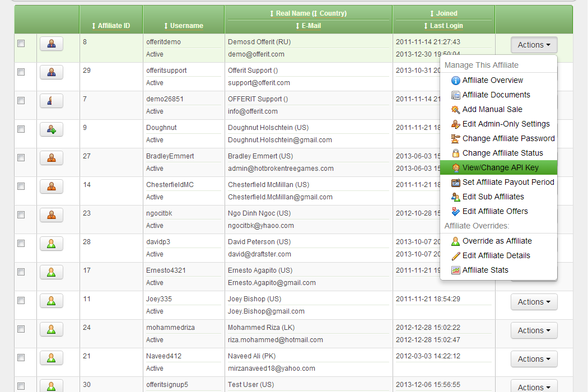The height and width of the screenshot is (392, 588).
Task: Click the green user icon for Joey335
Action: coord(51,301)
